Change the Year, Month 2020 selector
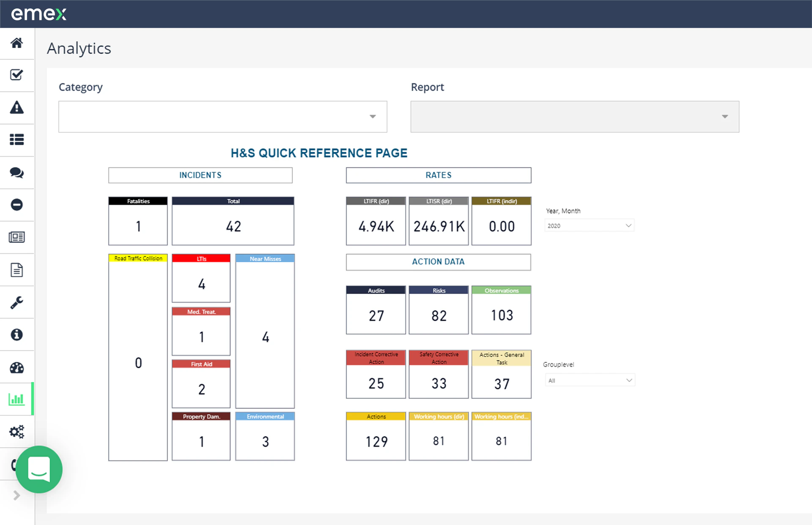The image size is (812, 525). pyautogui.click(x=589, y=225)
